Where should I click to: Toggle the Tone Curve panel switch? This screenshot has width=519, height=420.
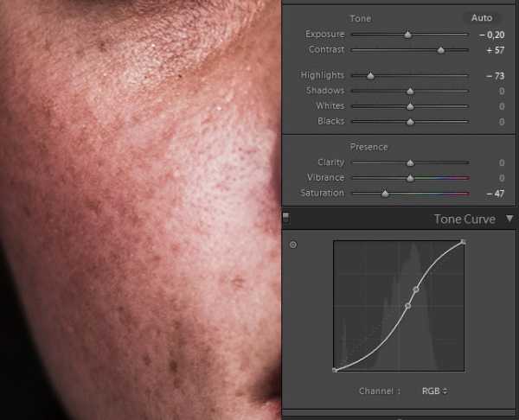click(x=286, y=218)
